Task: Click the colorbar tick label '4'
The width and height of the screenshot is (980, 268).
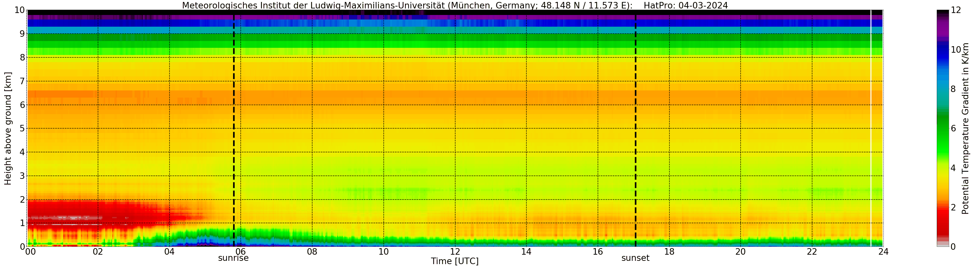Action: tap(953, 168)
